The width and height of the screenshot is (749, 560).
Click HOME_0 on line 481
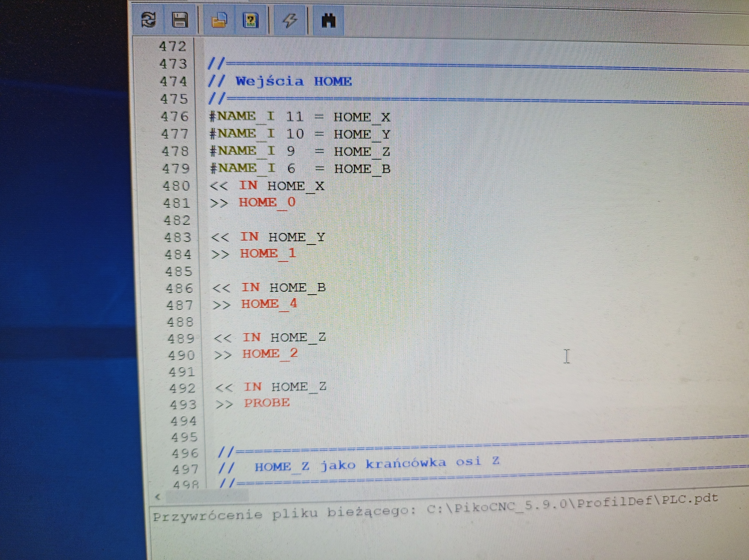point(267,202)
